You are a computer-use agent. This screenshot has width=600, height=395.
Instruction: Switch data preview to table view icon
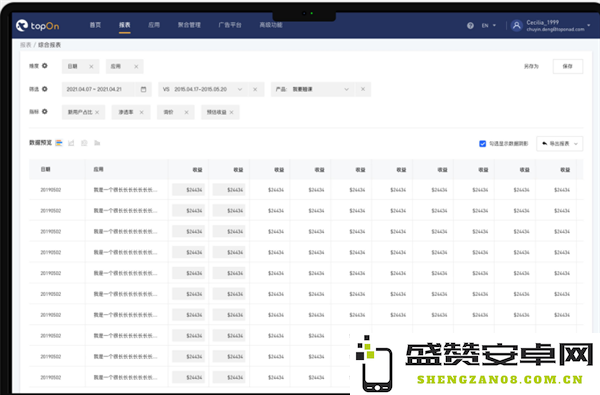(59, 143)
